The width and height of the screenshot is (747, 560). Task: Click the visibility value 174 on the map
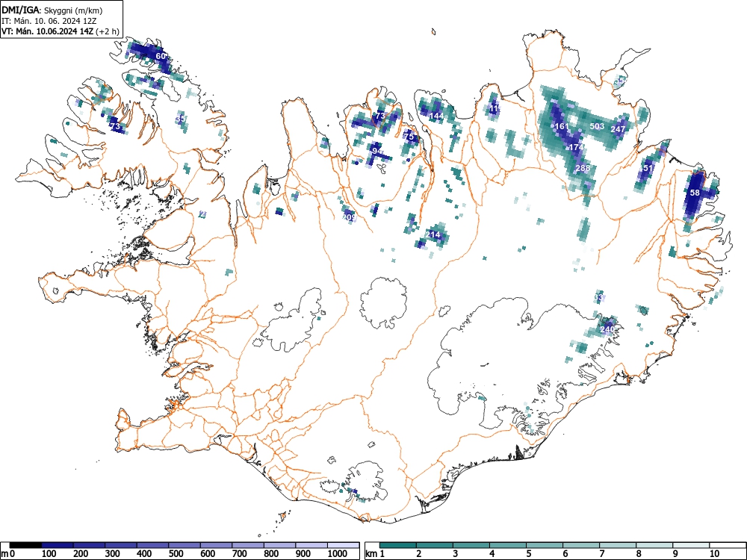pyautogui.click(x=577, y=147)
